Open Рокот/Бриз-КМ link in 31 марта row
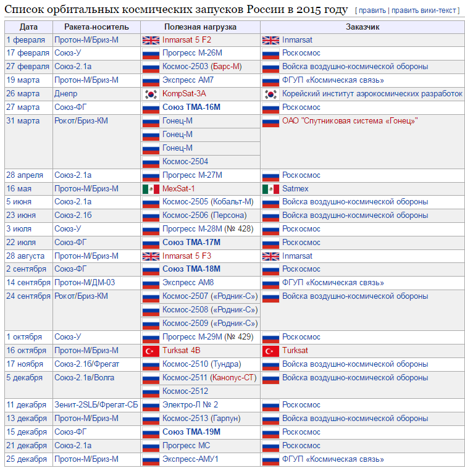The image size is (465, 476). click(81, 121)
